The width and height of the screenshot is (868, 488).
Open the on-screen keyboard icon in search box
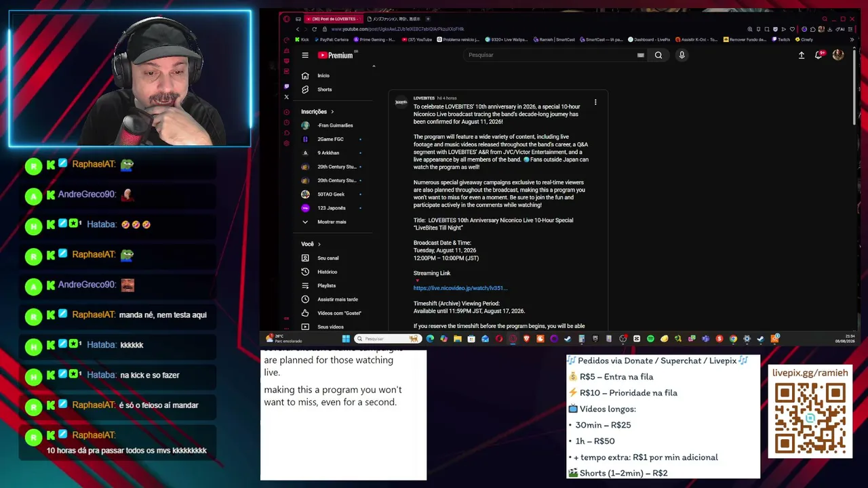pyautogui.click(x=640, y=55)
